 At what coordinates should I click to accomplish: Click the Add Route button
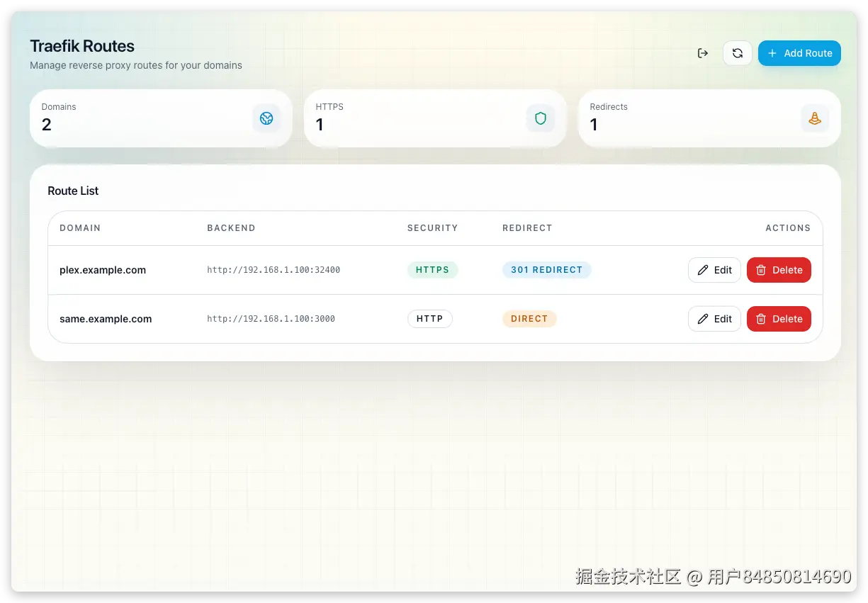point(799,52)
